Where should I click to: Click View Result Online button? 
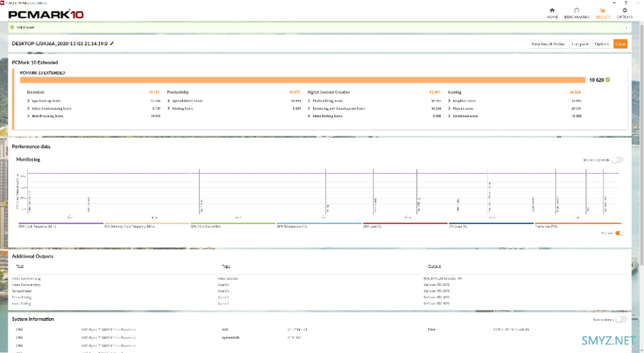(x=548, y=44)
